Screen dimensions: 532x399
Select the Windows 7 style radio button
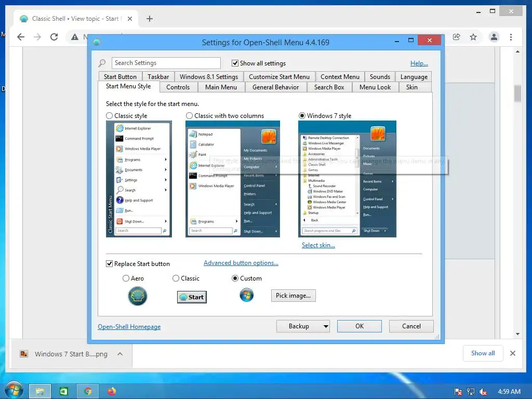point(302,116)
